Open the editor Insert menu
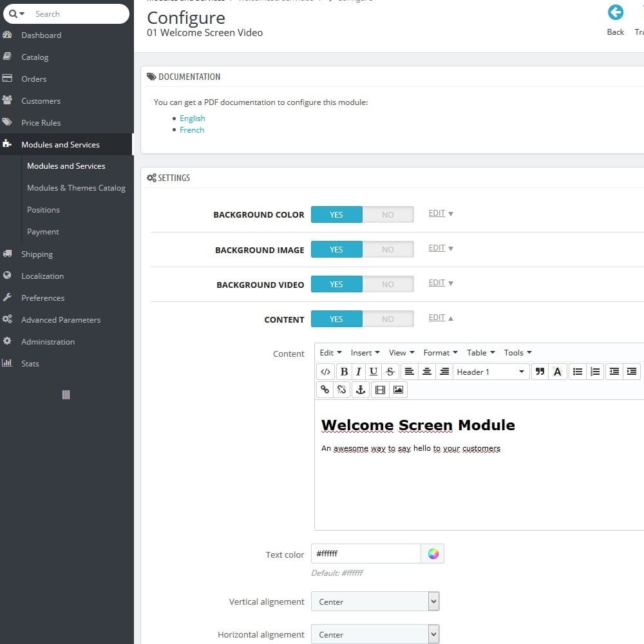Image resolution: width=644 pixels, height=644 pixels. click(365, 353)
